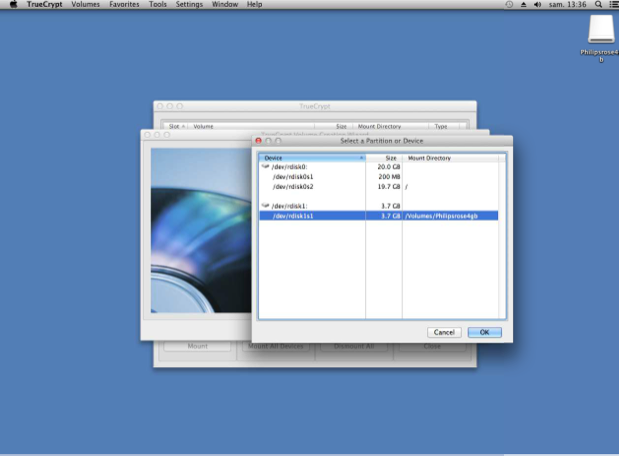Open Spotlight search magnifier icon
The height and width of the screenshot is (456, 619).
click(x=598, y=4)
